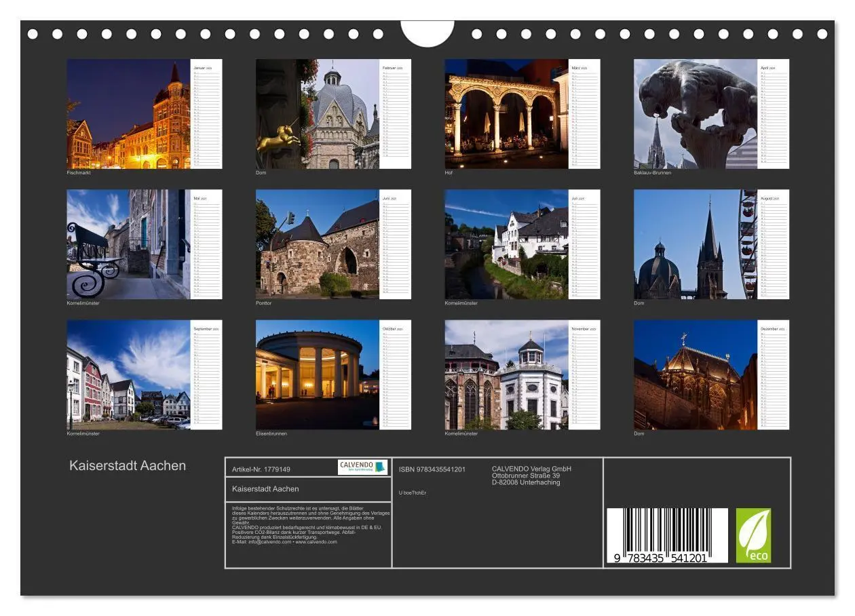Select the Brunnen beast statue photo for April
This screenshot has width=855, height=616.
click(x=696, y=114)
